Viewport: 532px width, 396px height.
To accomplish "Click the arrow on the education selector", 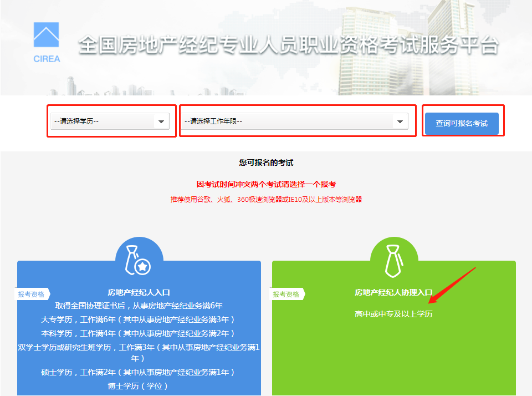I will point(161,121).
